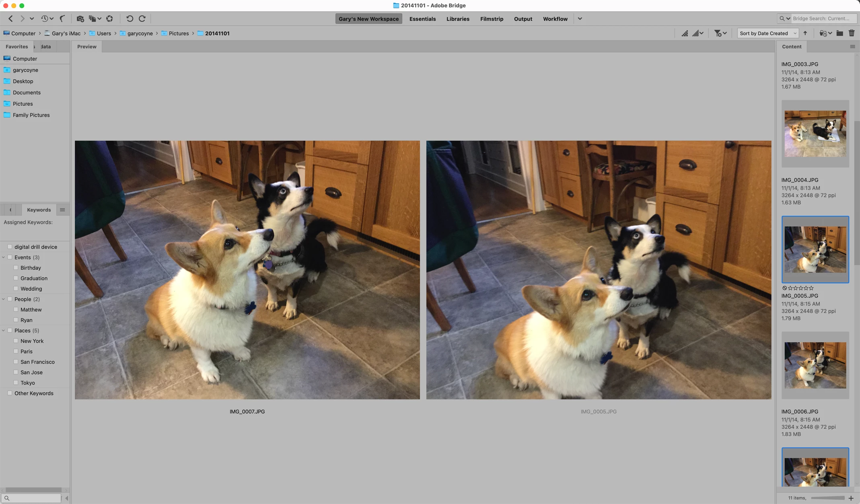Click the boomerang return-to-app icon
The height and width of the screenshot is (504, 860).
pyautogui.click(x=62, y=19)
